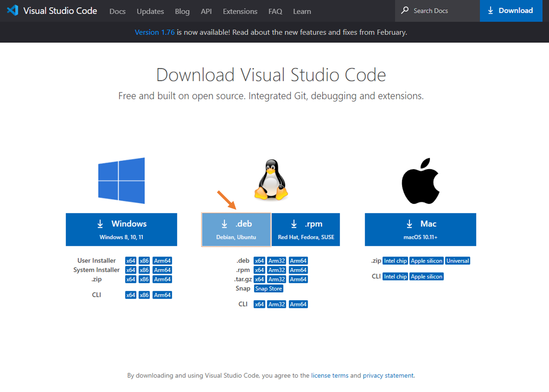Click the Linux Tux penguin image
The image size is (549, 392).
[x=271, y=180]
